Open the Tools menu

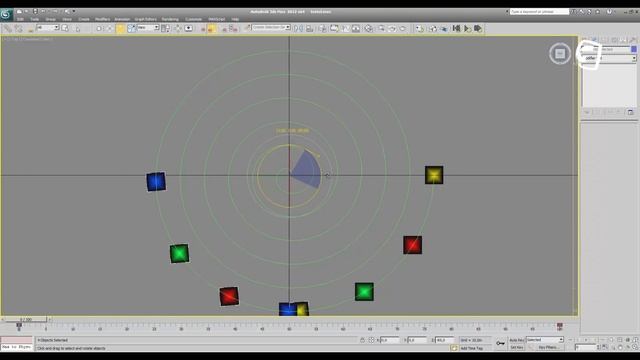click(x=35, y=19)
